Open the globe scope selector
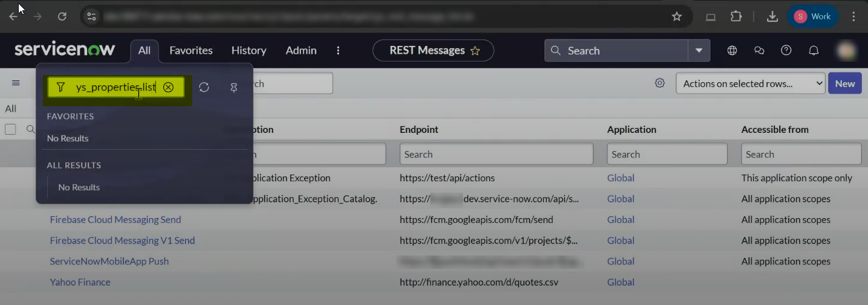The width and height of the screenshot is (868, 305). point(732,51)
